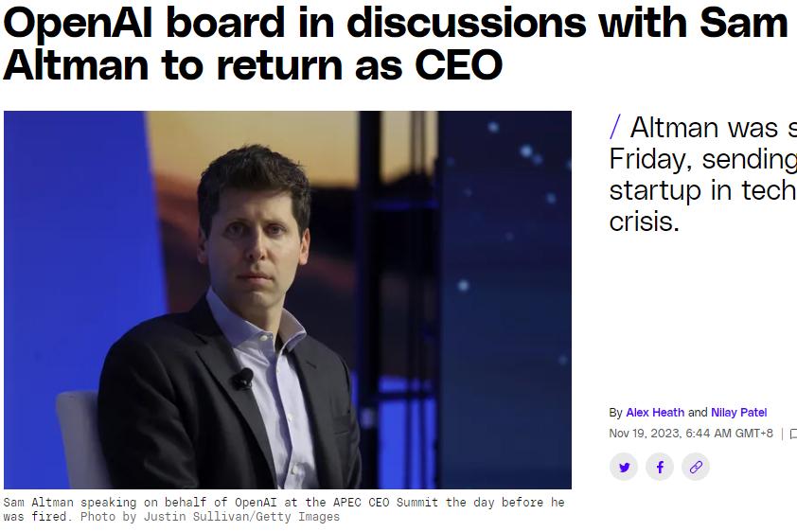Image resolution: width=797 pixels, height=532 pixels.
Task: Click the Nov 19, 2023 publish timestamp
Action: (690, 434)
